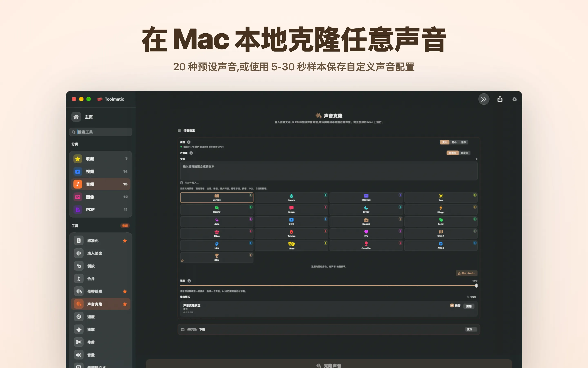This screenshot has height=368, width=588.
Task: Preview the James voice with its play icon
Action: coord(251,195)
